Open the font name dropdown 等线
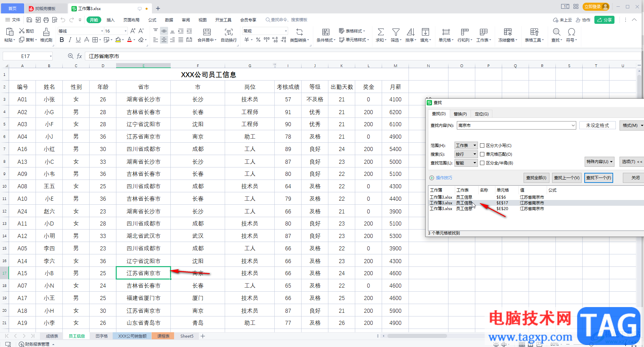This screenshot has width=644, height=347. coord(102,31)
